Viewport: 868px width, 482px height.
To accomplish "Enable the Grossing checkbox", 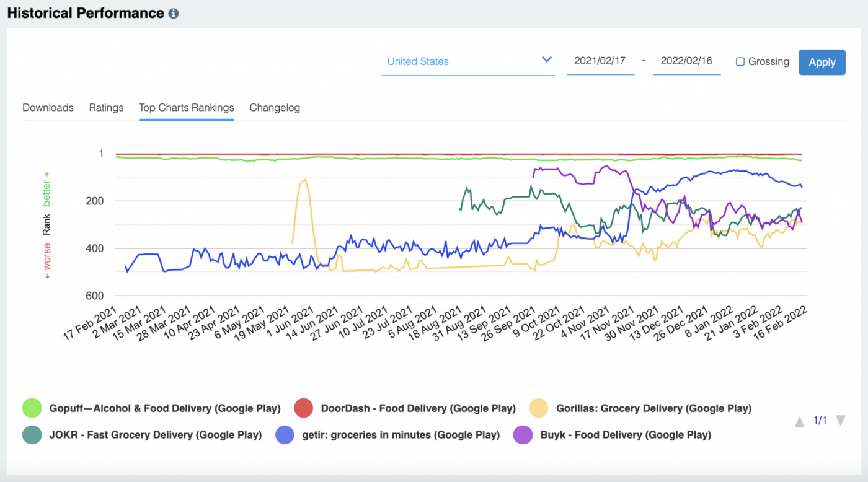I will tap(740, 62).
